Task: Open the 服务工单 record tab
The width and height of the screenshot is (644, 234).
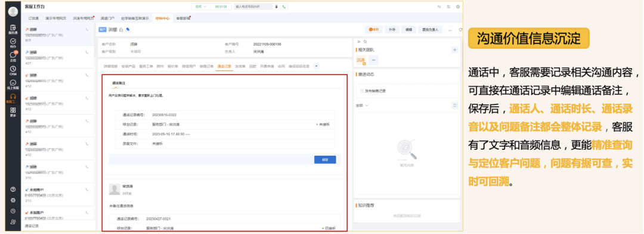Action: tap(146, 66)
